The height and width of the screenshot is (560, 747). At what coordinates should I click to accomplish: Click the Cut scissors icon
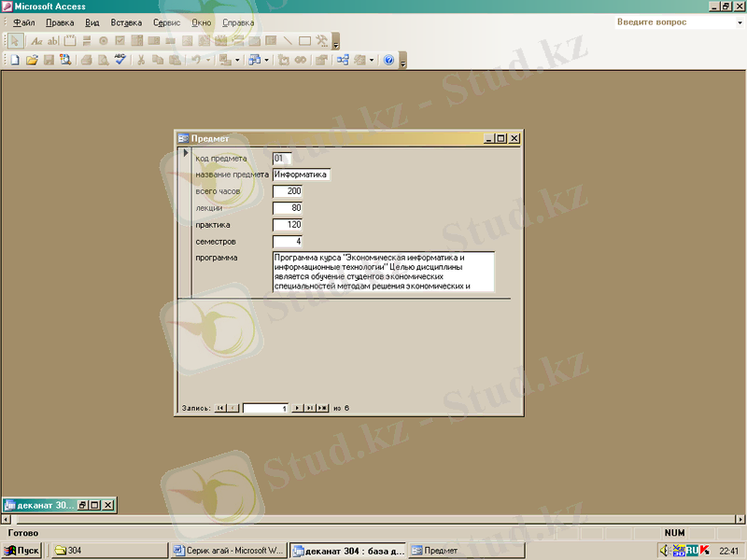(142, 60)
